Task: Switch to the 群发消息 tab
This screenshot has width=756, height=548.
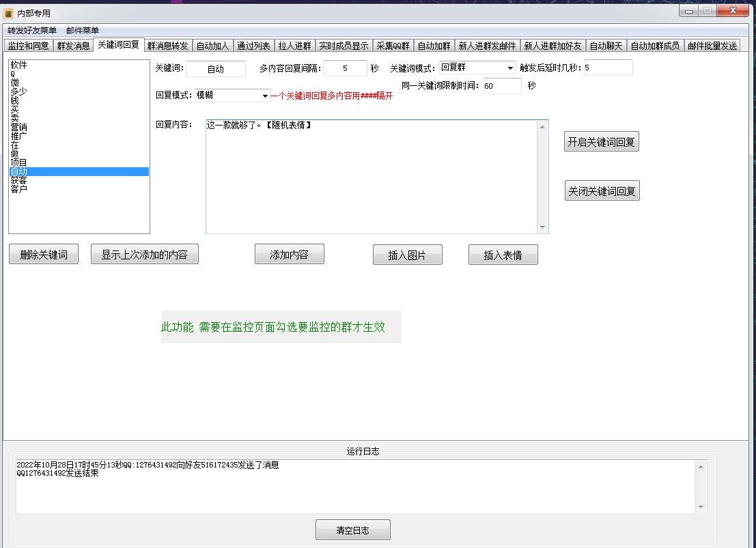Action: pos(73,46)
